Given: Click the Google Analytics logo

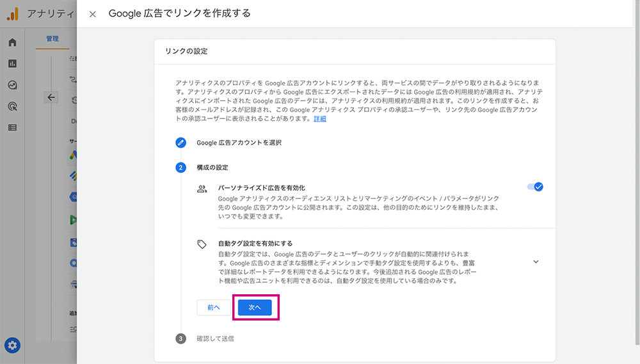Looking at the screenshot, I should click(13, 14).
